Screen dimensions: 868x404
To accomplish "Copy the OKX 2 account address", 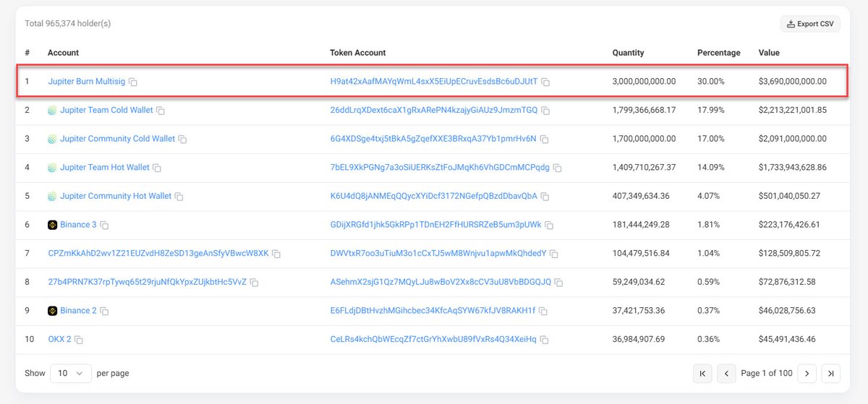I will [x=78, y=340].
